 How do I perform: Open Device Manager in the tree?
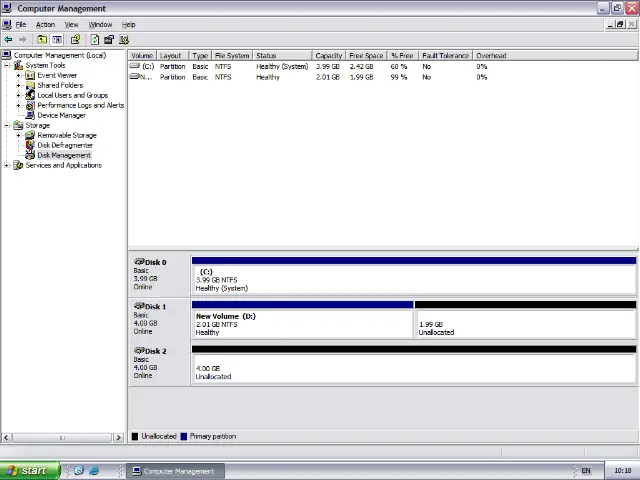click(61, 115)
